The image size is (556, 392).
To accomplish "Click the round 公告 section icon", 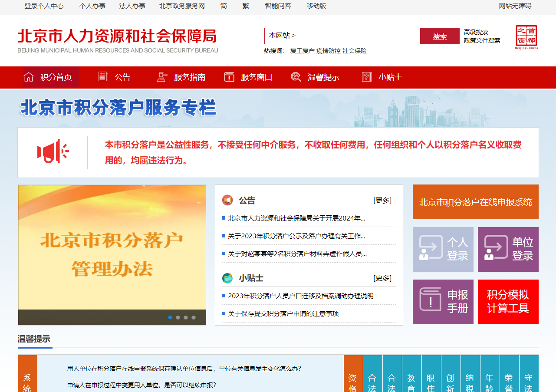I will coord(227,200).
